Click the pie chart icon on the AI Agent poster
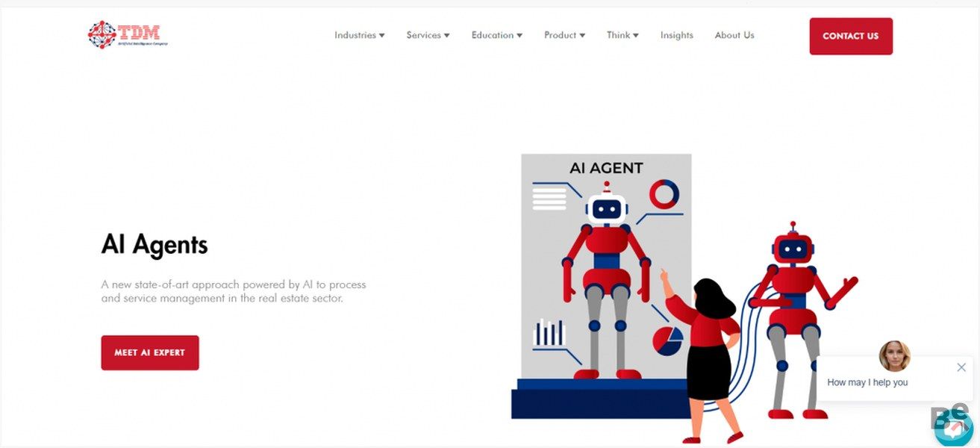The image size is (980, 448). coord(668,340)
